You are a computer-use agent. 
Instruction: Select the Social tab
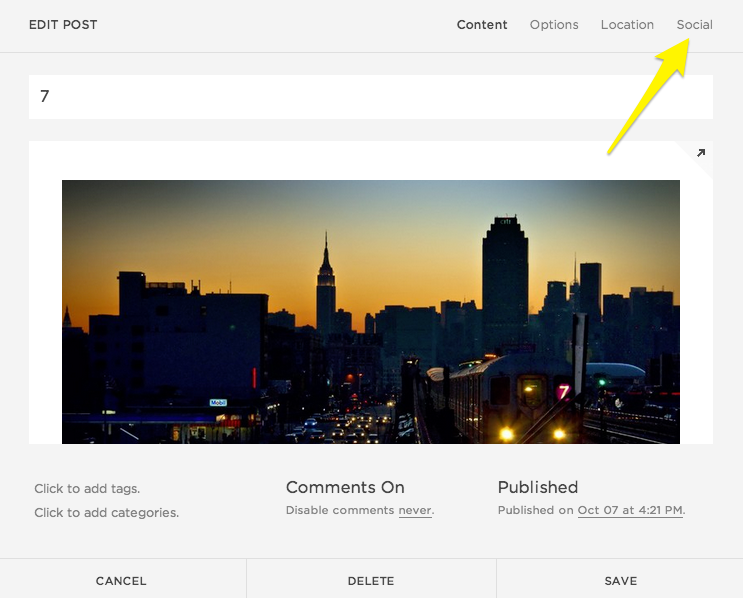pos(694,25)
